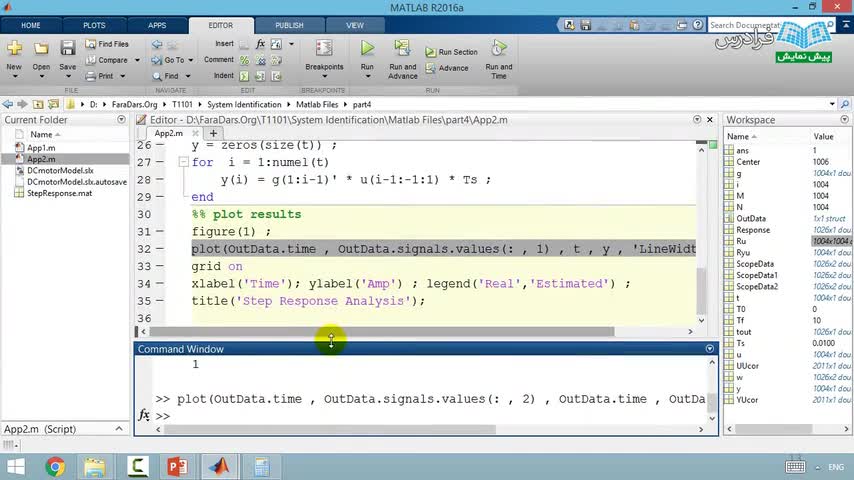The width and height of the screenshot is (854, 480).
Task: Switch to the VIEW tab
Action: click(355, 26)
